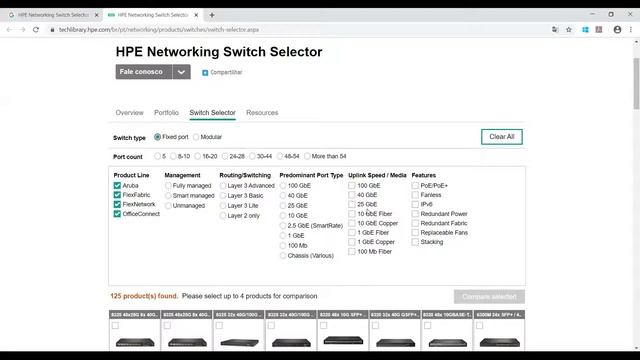
Task: Select Smart managed management option
Action: coord(168,196)
